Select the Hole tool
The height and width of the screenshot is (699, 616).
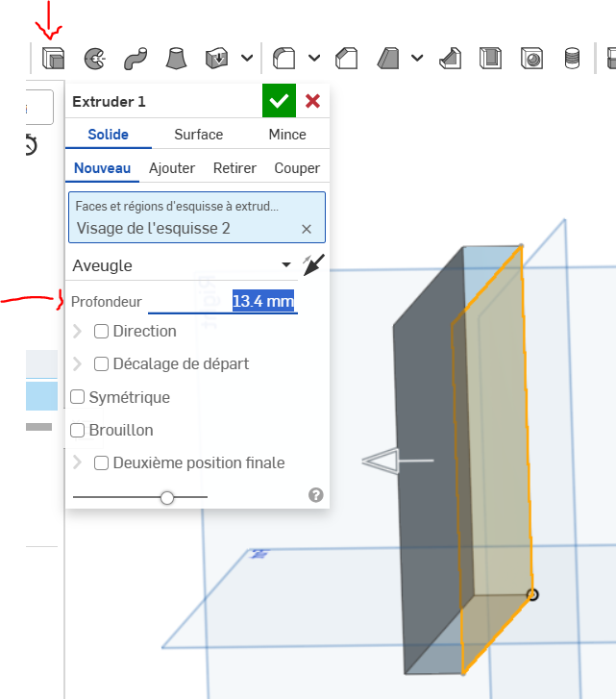coord(531,58)
